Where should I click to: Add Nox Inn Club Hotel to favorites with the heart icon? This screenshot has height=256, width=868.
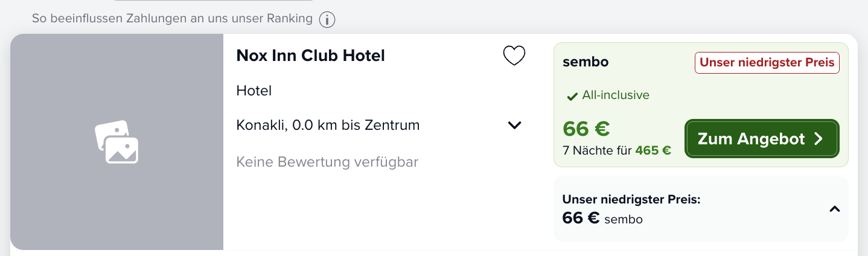tap(514, 56)
